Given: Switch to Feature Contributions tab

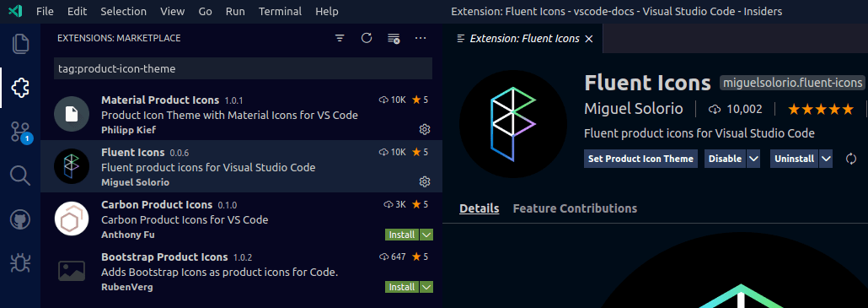Looking at the screenshot, I should click(x=576, y=208).
